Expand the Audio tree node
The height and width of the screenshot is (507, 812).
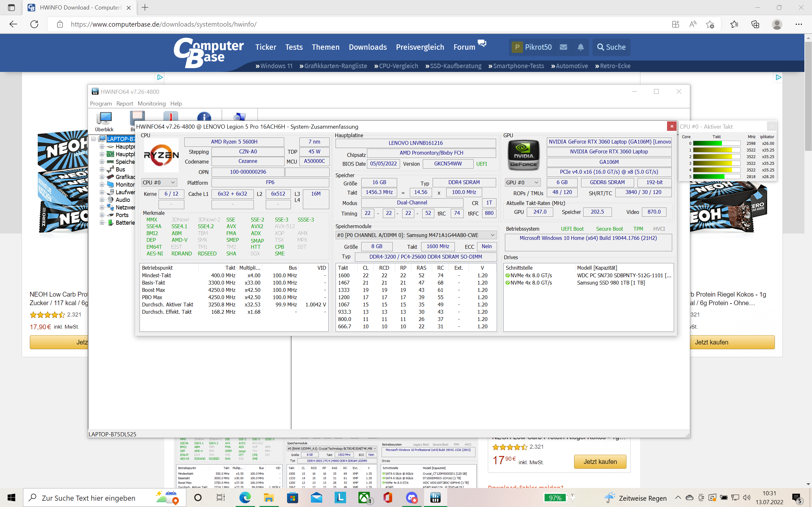[102, 200]
